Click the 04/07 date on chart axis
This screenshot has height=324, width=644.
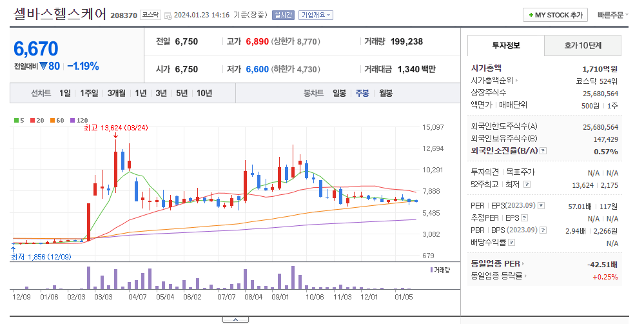137,297
